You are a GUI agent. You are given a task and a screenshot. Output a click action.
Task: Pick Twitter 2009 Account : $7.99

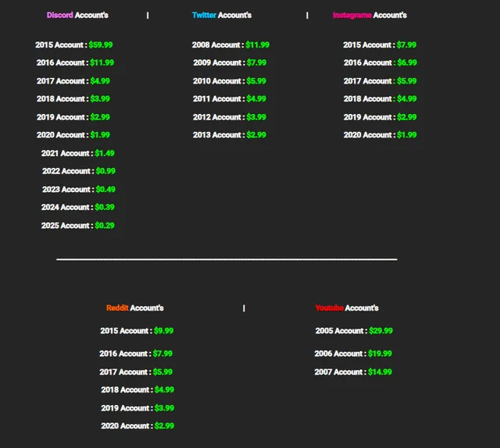[230, 62]
